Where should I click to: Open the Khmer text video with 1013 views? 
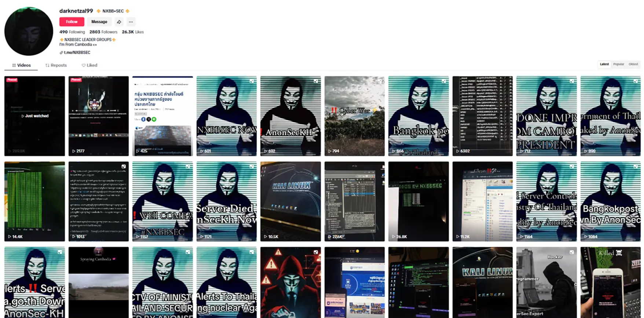tap(99, 201)
